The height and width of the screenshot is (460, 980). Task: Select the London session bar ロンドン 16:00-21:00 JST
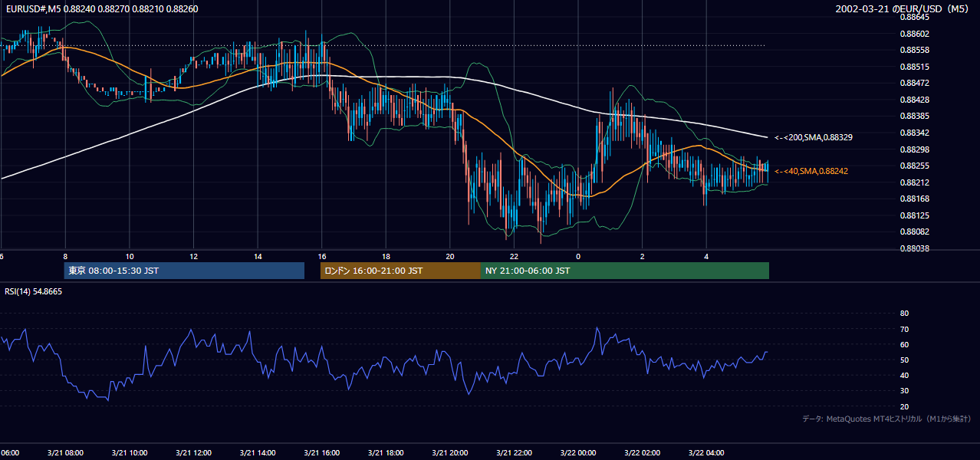tap(400, 271)
